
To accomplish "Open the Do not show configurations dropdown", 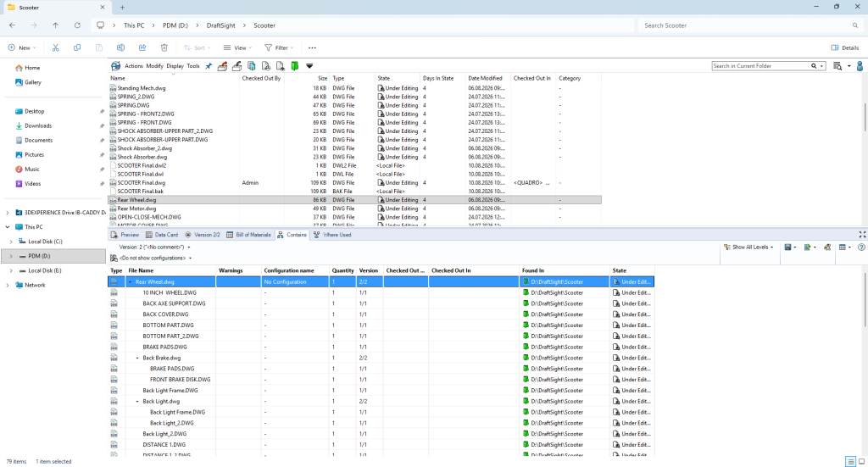I will (x=191, y=259).
